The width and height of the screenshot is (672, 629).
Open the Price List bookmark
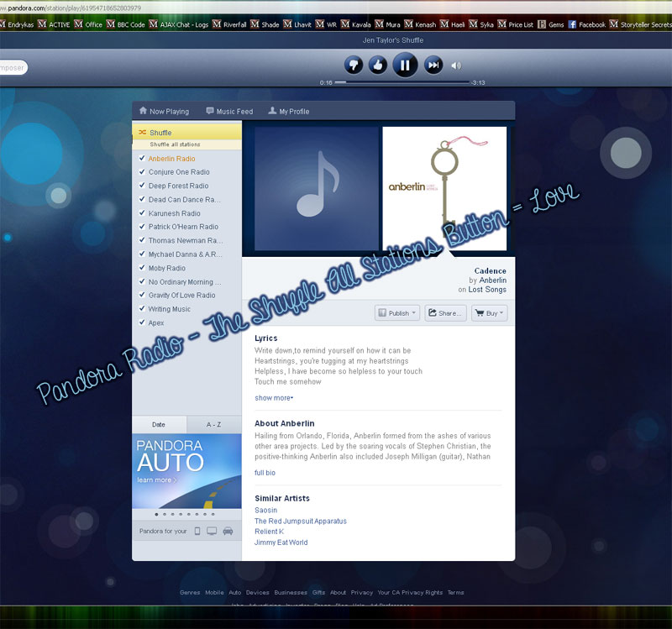(x=516, y=24)
